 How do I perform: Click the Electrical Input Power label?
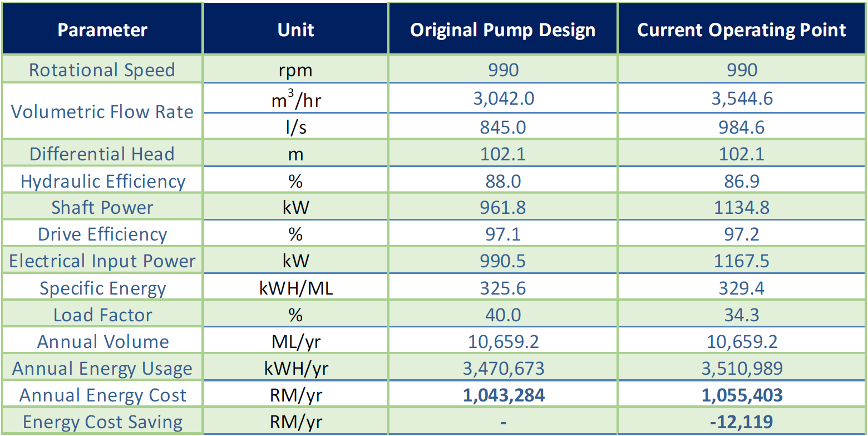coord(102,261)
